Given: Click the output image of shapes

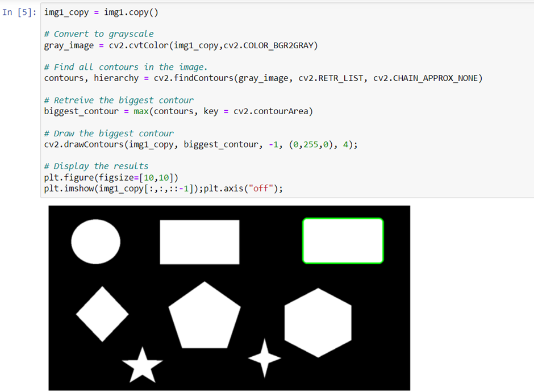Looking at the screenshot, I should (x=229, y=298).
